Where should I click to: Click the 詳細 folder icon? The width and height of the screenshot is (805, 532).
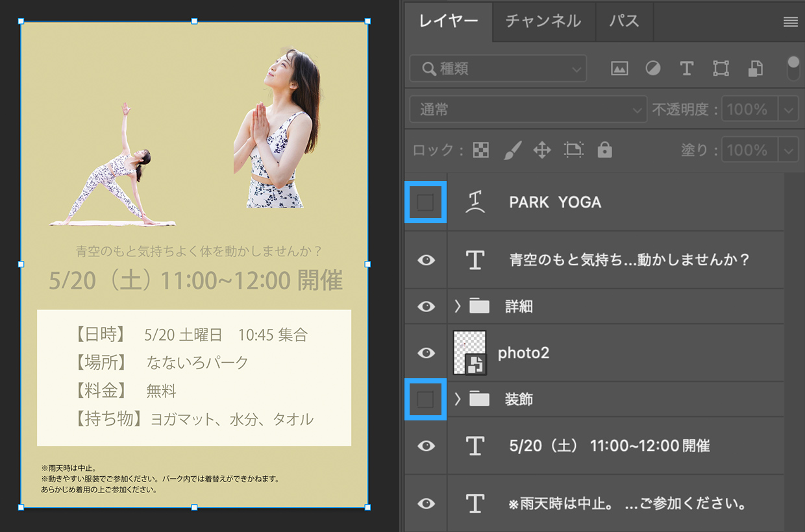pyautogui.click(x=479, y=306)
